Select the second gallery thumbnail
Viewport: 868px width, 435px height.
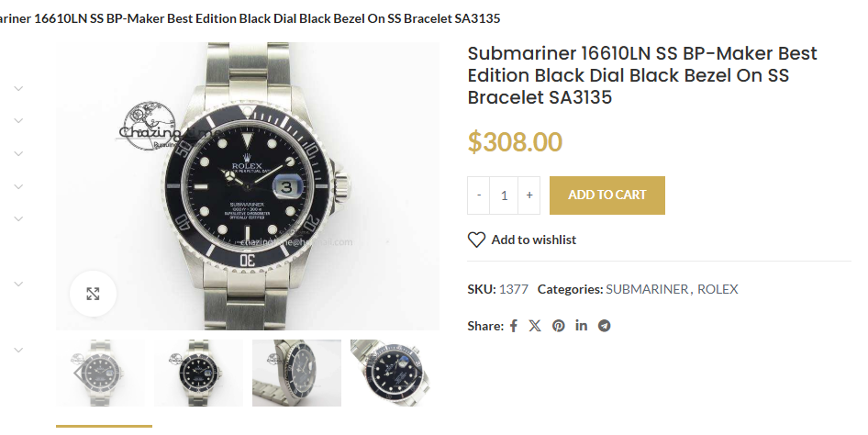tap(198, 373)
